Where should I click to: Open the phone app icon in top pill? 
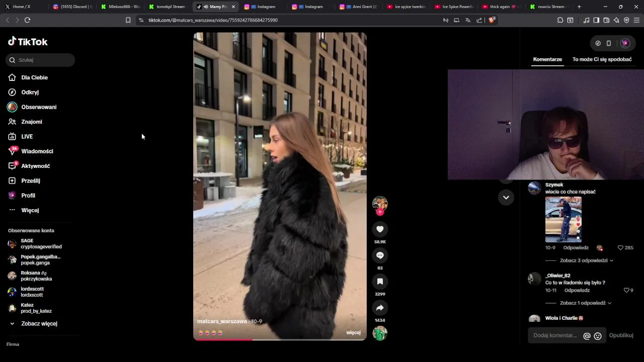pos(609,43)
